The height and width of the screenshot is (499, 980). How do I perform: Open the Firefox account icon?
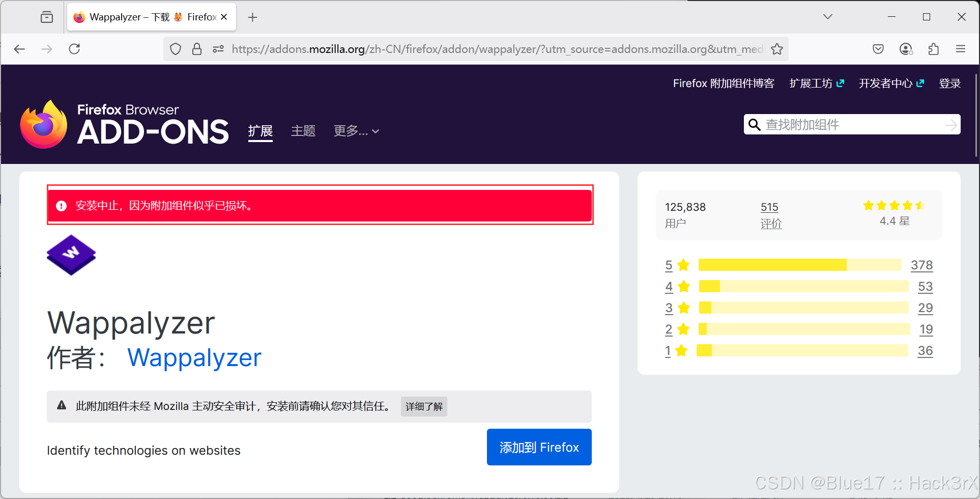pyautogui.click(x=906, y=49)
